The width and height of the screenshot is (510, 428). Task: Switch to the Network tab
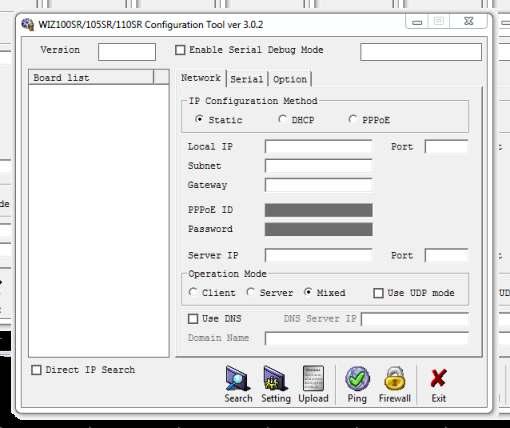click(x=201, y=78)
